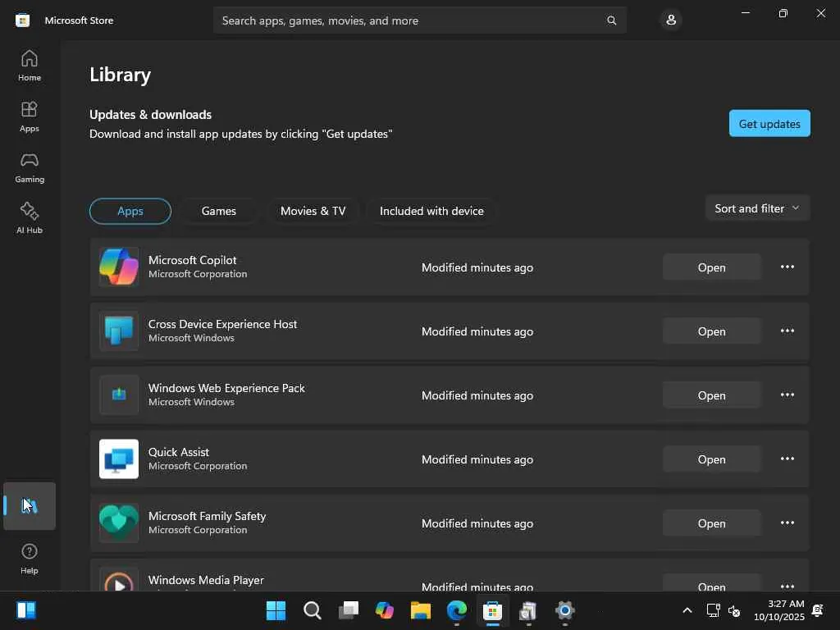Click the muted volume tray icon
The width and height of the screenshot is (840, 630).
coord(734,610)
